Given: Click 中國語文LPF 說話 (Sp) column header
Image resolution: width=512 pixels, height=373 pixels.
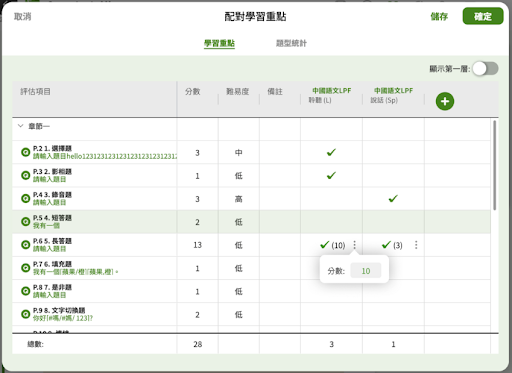Looking at the screenshot, I should tap(393, 95).
